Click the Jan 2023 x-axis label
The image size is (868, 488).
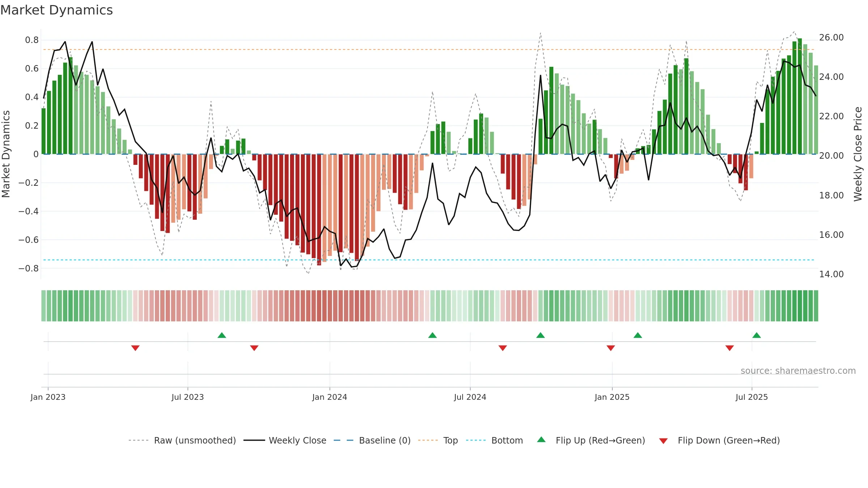(48, 397)
